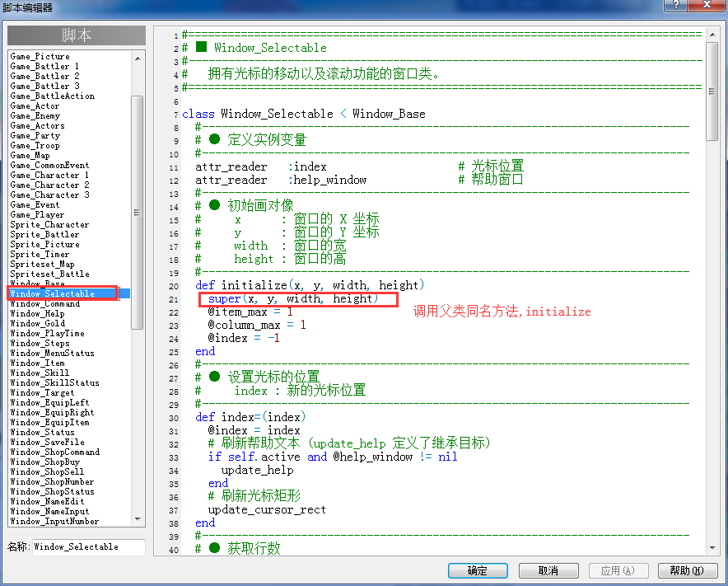This screenshot has height=586, width=728.
Task: Select the Window_InputNumber script
Action: [x=55, y=522]
